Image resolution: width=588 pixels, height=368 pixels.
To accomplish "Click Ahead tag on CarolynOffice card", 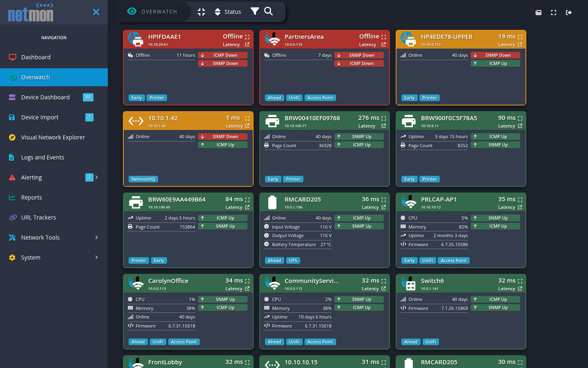I will coord(138,342).
